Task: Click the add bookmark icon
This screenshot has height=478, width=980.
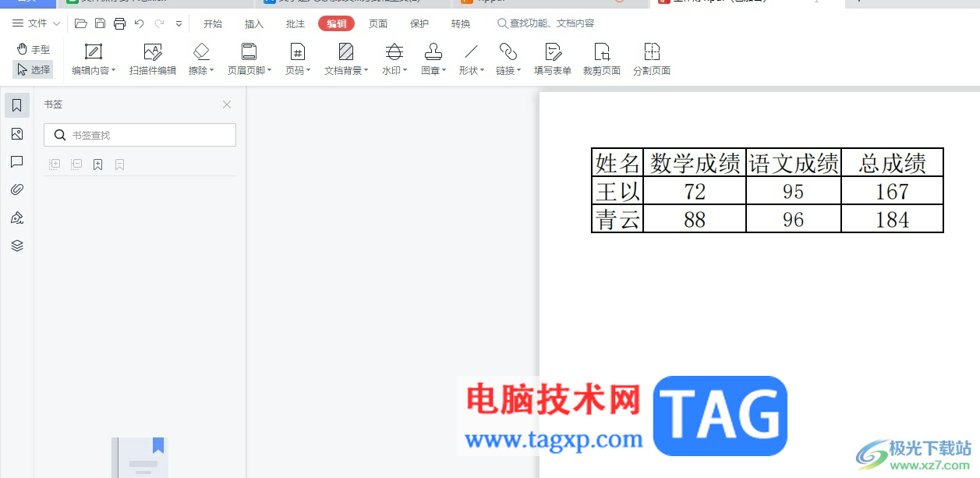Action: tap(98, 165)
